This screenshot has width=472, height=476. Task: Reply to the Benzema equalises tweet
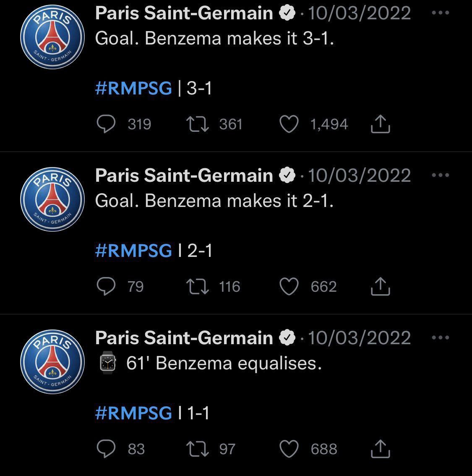(106, 449)
